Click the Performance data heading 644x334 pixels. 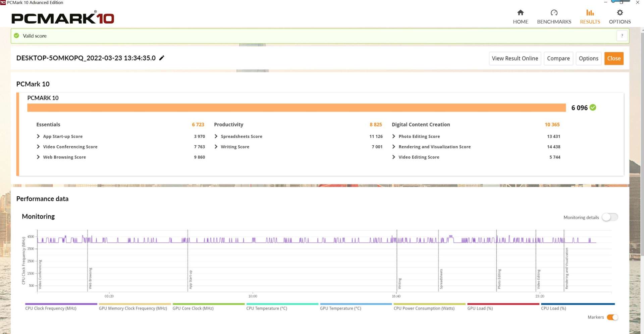[42, 199]
